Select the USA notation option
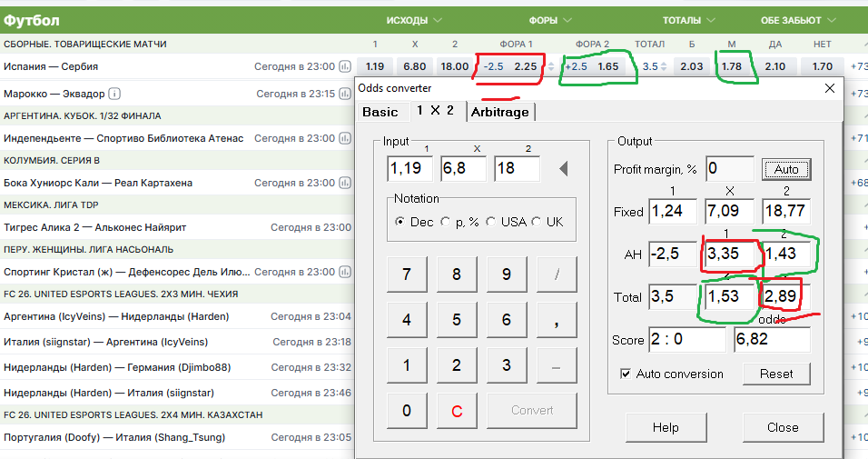The height and width of the screenshot is (459, 868). [491, 222]
